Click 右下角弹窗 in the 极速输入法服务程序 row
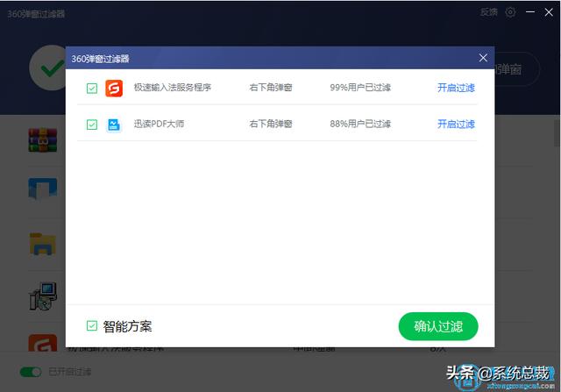561x392 pixels. coord(271,88)
